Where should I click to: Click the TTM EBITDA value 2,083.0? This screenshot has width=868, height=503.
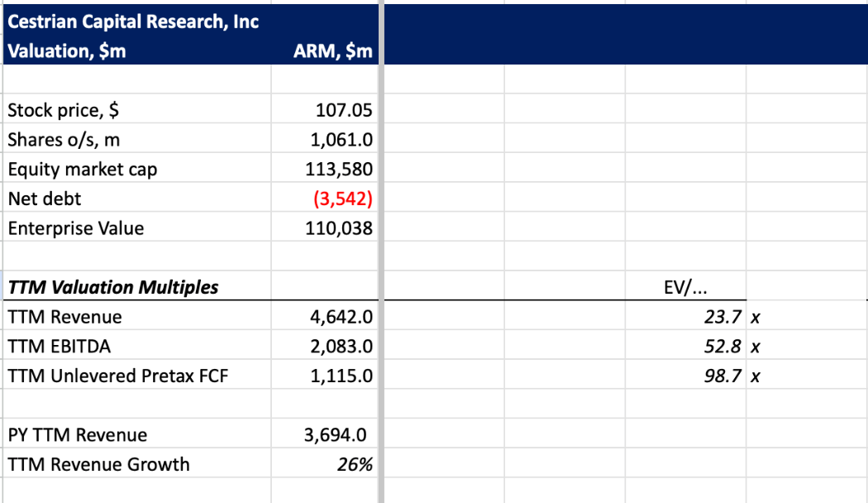tap(341, 346)
